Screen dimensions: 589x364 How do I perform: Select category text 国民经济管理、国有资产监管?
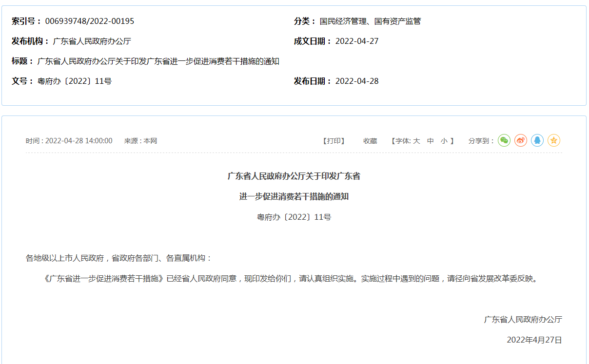pyautogui.click(x=370, y=21)
